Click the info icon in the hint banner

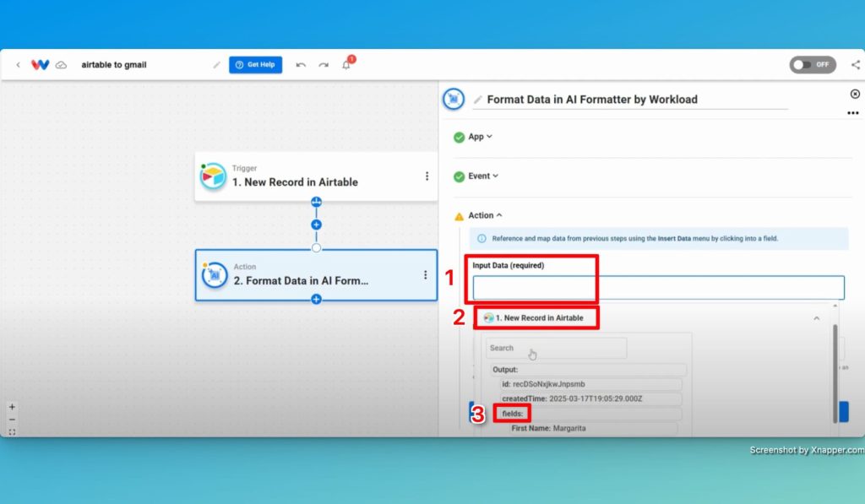[481, 239]
